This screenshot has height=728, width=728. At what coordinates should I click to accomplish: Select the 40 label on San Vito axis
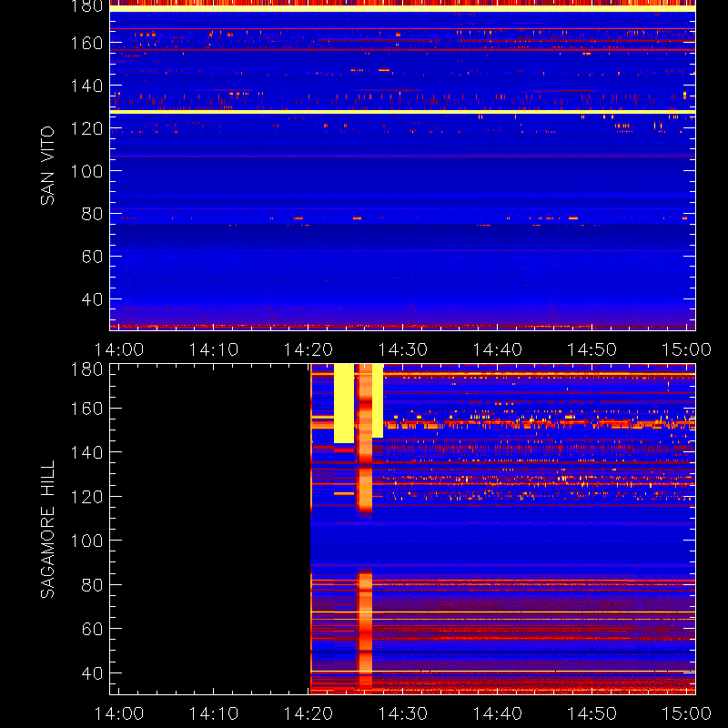pos(92,299)
